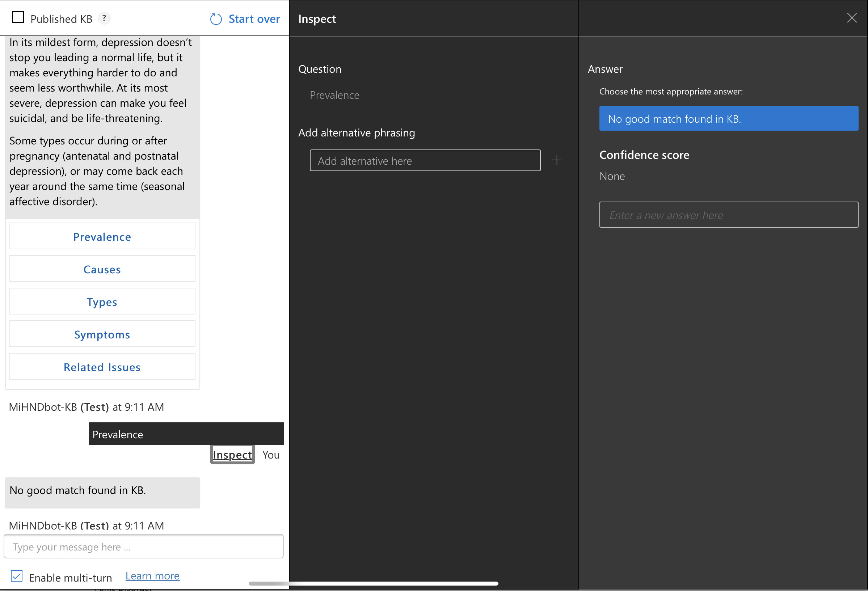
Task: Open the Related Issues follow-up prompt
Action: click(x=102, y=367)
